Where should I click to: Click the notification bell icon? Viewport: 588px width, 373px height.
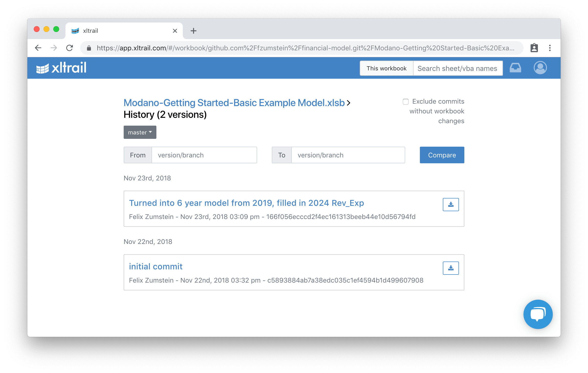click(516, 68)
